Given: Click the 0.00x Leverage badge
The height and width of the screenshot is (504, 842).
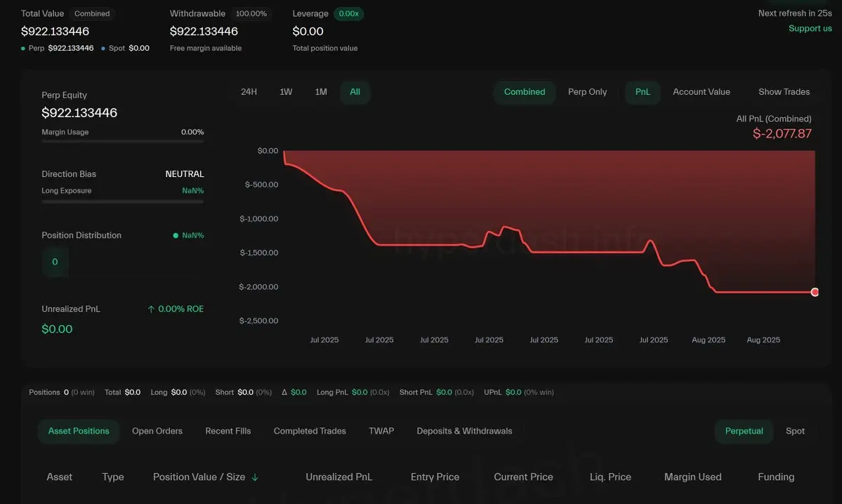Looking at the screenshot, I should click(348, 13).
